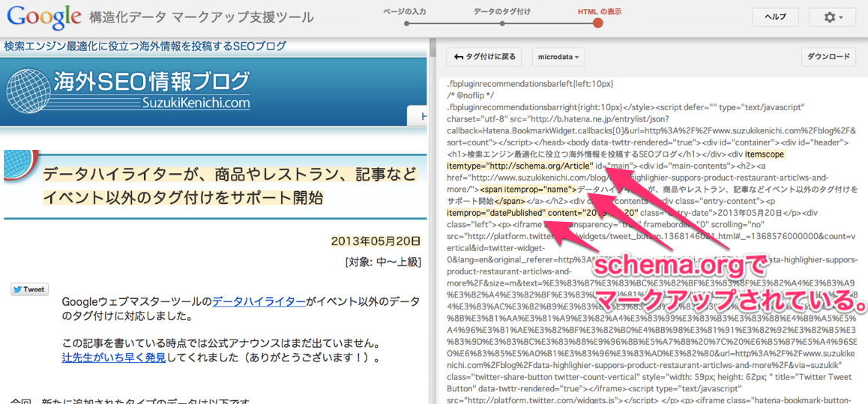Click the highlighted itemtype schema.org/Article code
This screenshot has width=868, height=404.
tap(519, 166)
